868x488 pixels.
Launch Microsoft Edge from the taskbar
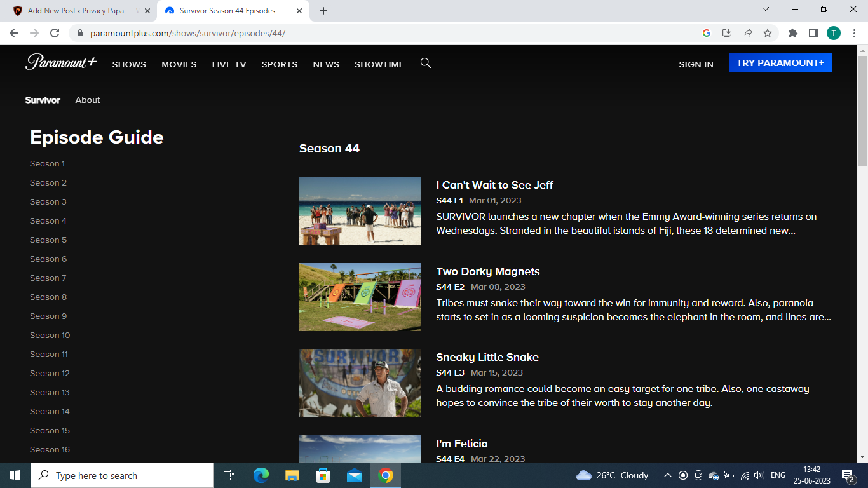(261, 475)
